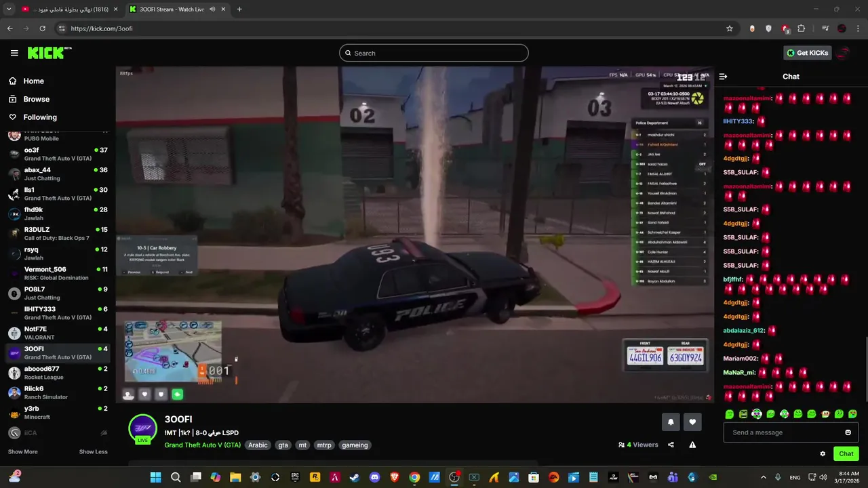This screenshot has height=488, width=868.
Task: Toggle follow heart button
Action: pos(692,422)
